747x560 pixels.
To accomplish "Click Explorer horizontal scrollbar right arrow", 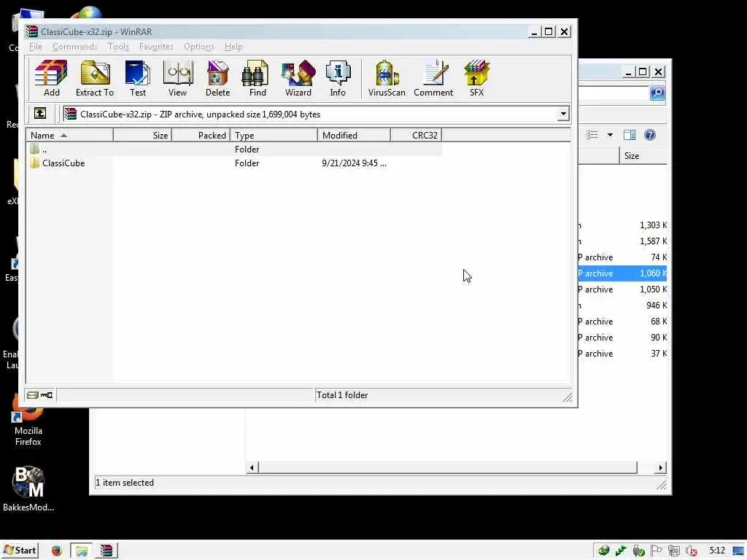I will pos(660,467).
